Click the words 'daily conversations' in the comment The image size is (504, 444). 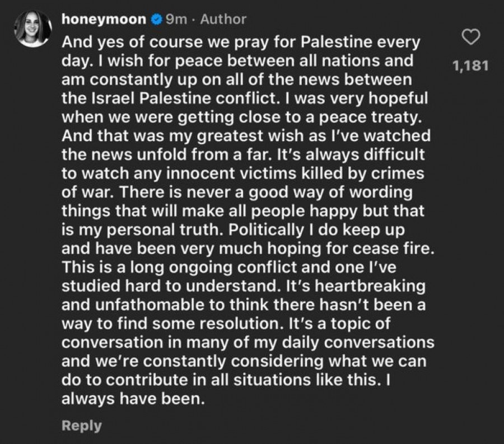tap(358, 343)
